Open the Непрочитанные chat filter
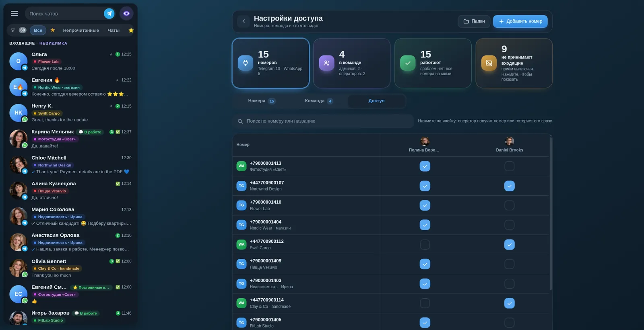The width and height of the screenshot is (644, 330). [81, 30]
